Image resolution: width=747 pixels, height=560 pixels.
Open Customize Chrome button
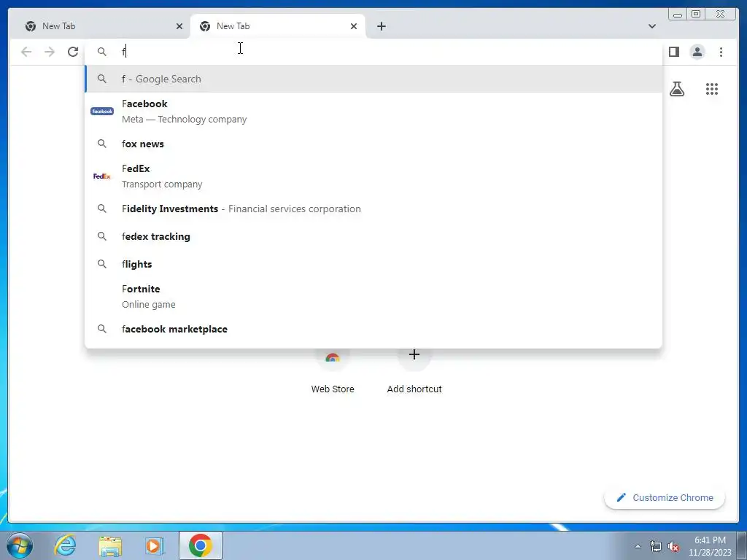665,497
